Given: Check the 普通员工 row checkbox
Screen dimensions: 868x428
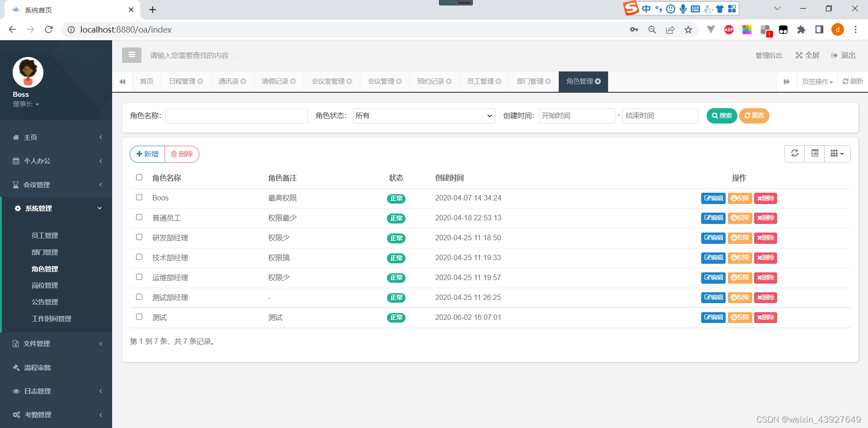Looking at the screenshot, I should pos(139,217).
